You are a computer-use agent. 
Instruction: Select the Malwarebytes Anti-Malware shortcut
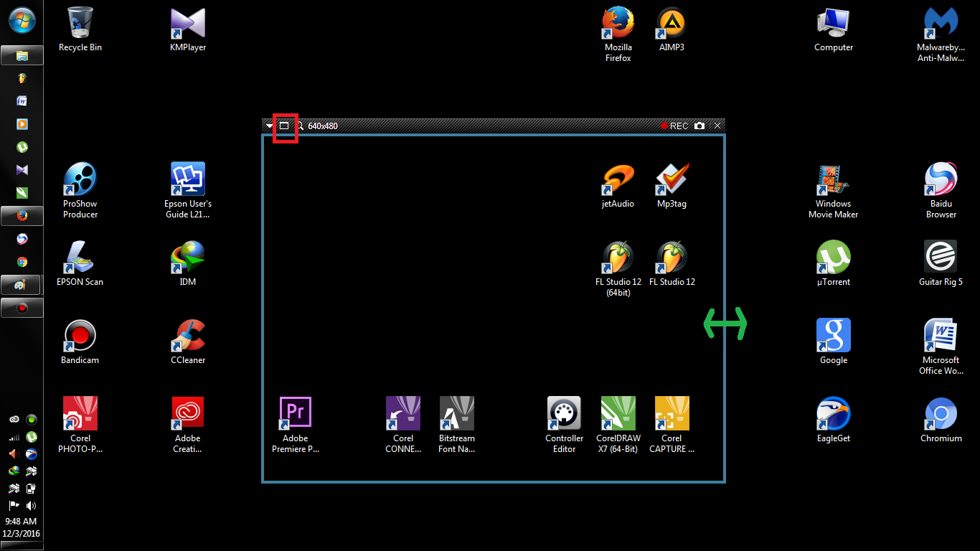coord(941,34)
